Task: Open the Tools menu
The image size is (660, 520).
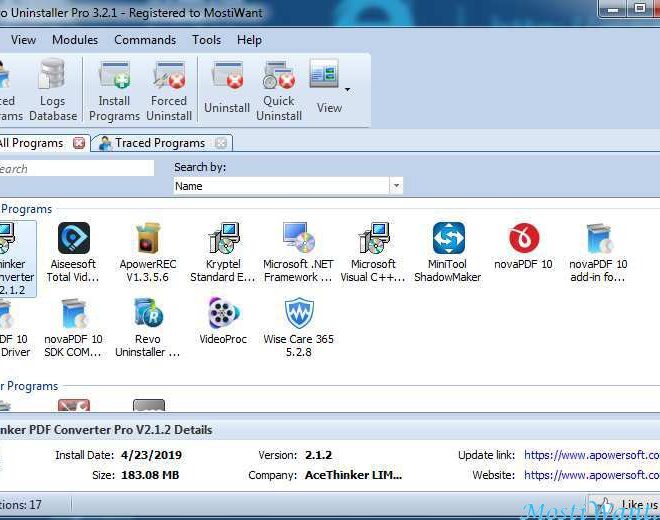Action: (206, 40)
